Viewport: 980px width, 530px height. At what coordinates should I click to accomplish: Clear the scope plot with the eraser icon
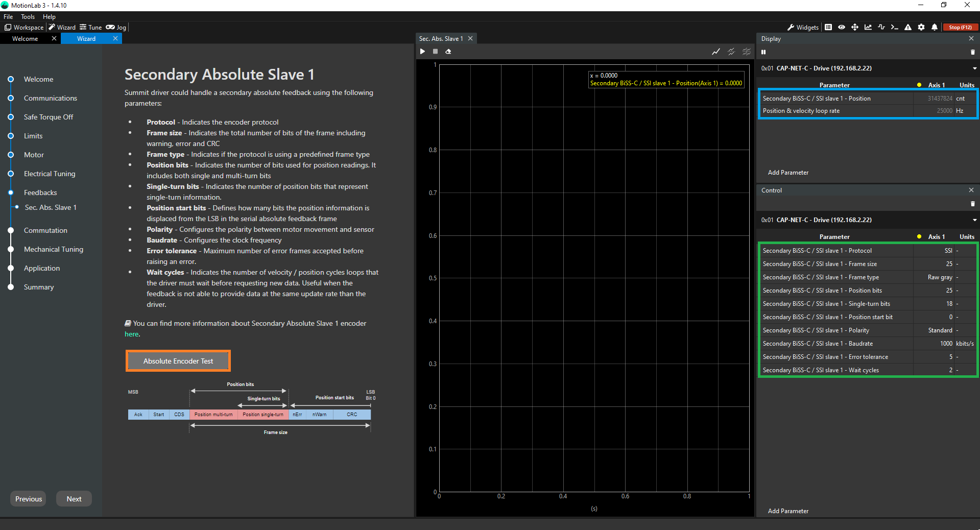(x=448, y=52)
